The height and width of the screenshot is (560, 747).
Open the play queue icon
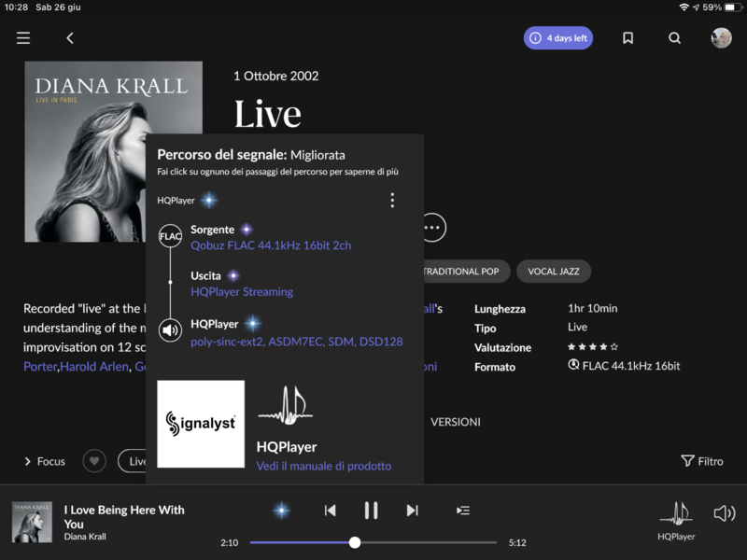click(462, 511)
